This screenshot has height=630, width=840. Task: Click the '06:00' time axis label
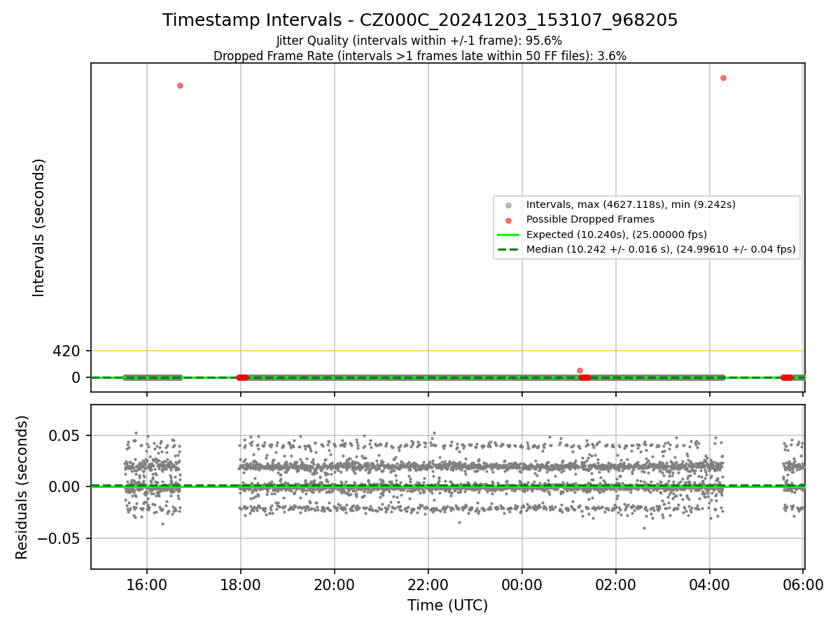pyautogui.click(x=803, y=585)
